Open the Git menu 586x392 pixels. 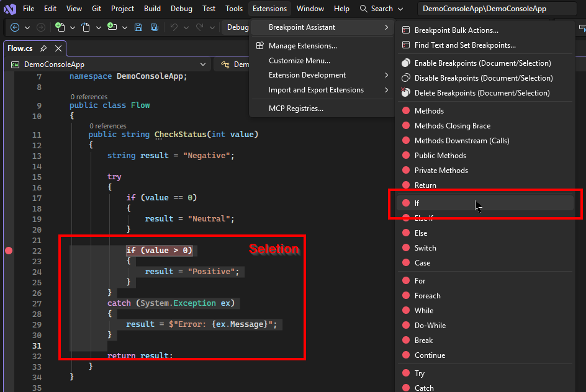tap(96, 9)
